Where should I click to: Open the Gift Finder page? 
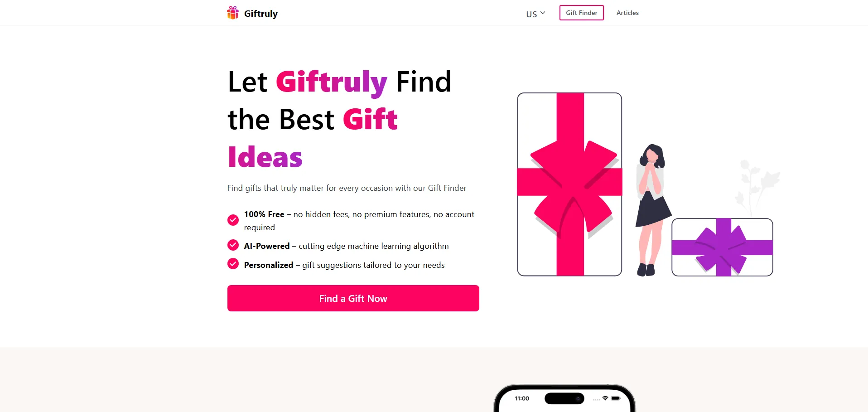click(x=582, y=13)
